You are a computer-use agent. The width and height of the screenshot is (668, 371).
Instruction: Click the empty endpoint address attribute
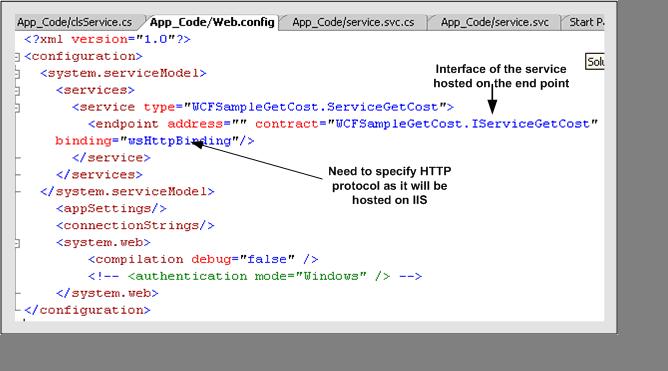[207, 124]
